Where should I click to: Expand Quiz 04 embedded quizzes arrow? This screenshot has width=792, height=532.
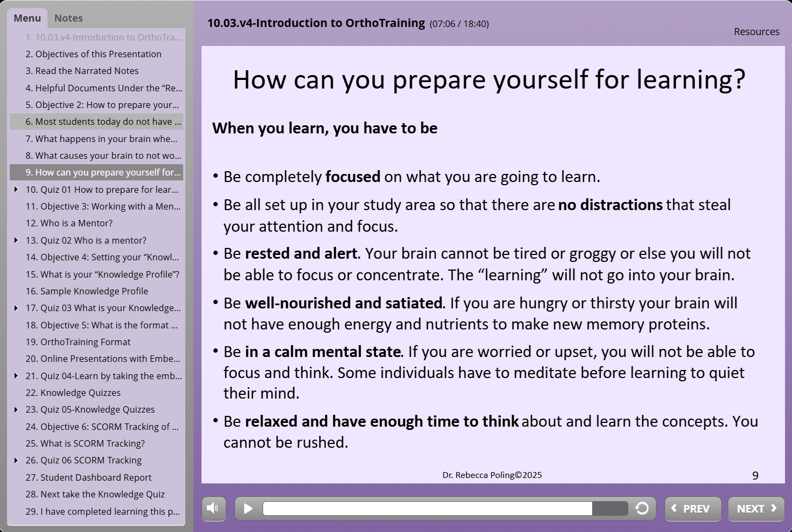[16, 376]
